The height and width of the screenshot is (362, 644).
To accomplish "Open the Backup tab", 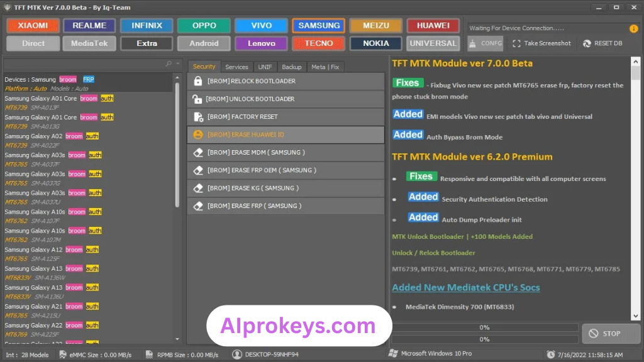I will click(291, 67).
